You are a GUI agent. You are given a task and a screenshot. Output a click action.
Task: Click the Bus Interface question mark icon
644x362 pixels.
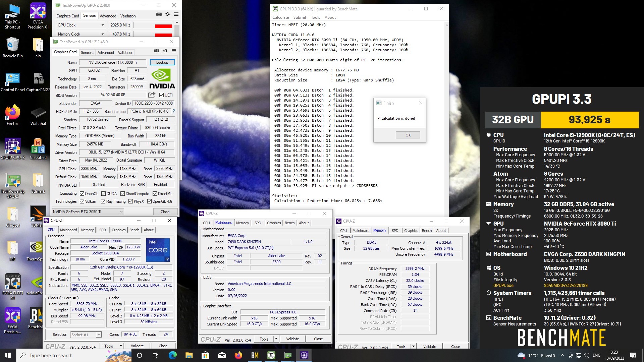(173, 111)
